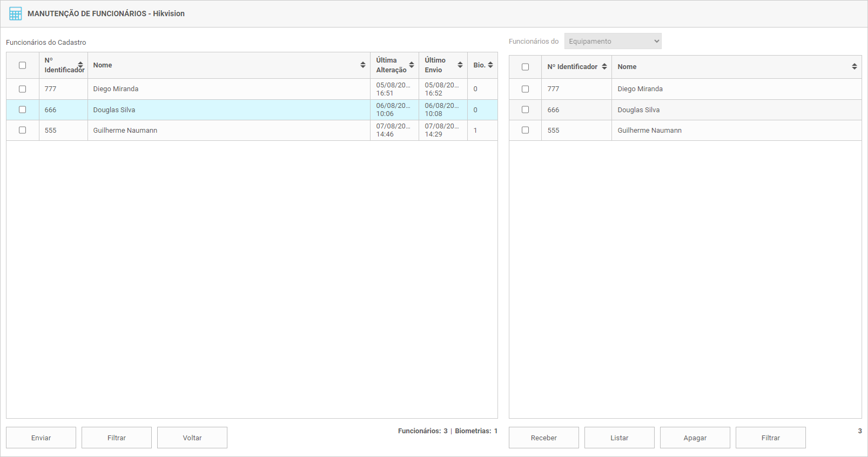Open Filtrar for the Cadastro list
This screenshot has height=457, width=868.
click(116, 438)
